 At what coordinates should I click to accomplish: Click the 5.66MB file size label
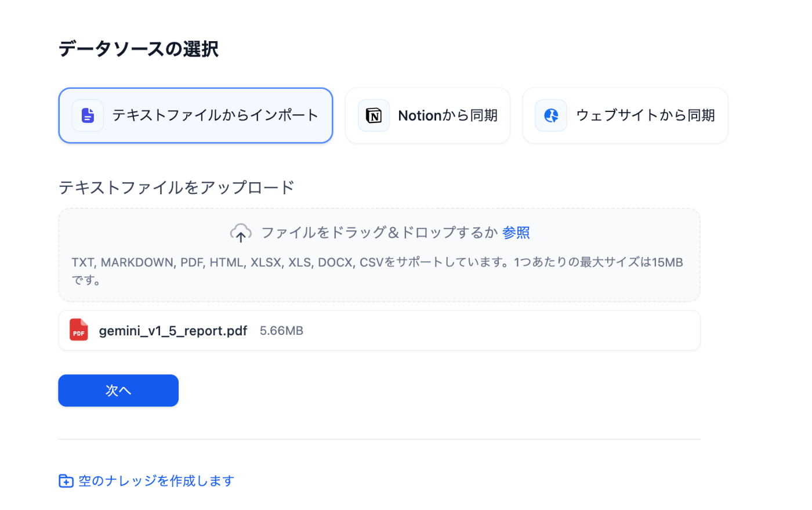(x=281, y=331)
